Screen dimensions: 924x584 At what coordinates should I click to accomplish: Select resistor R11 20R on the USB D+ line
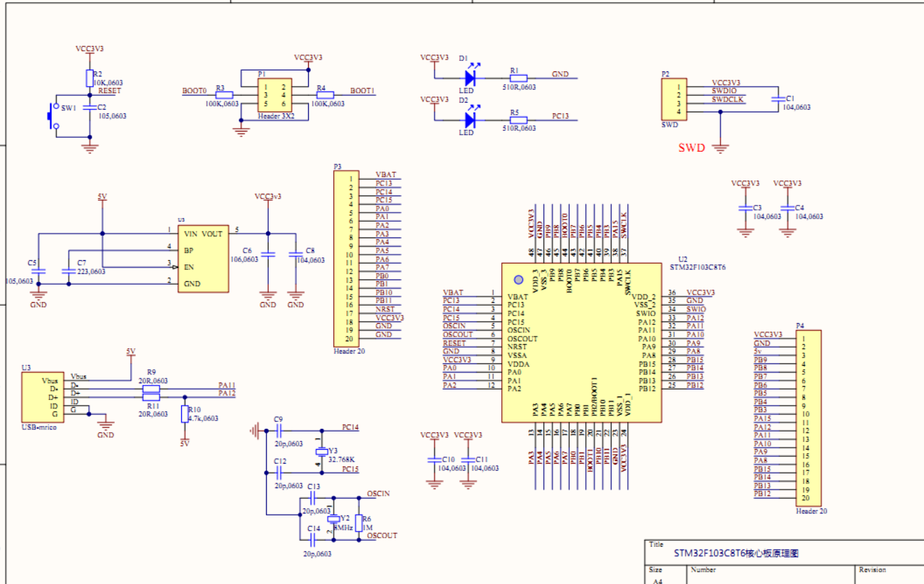click(x=151, y=398)
